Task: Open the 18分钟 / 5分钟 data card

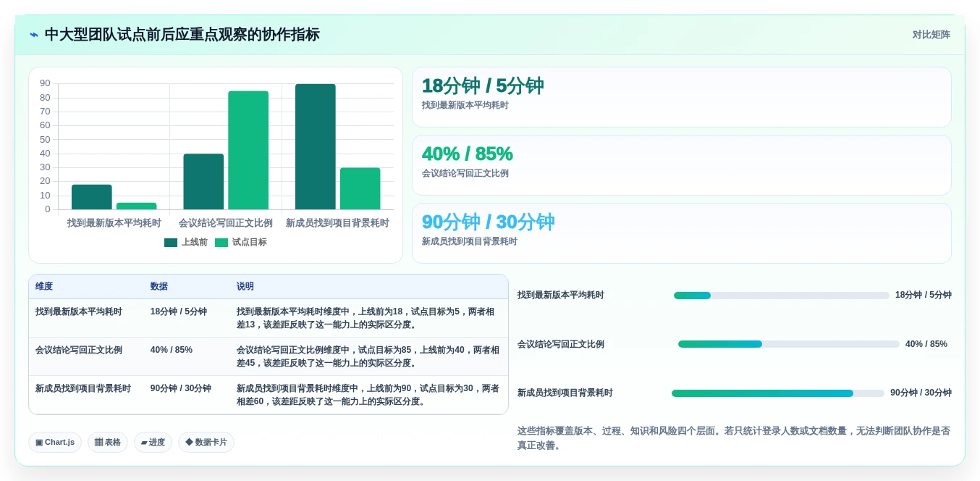Action: click(681, 97)
